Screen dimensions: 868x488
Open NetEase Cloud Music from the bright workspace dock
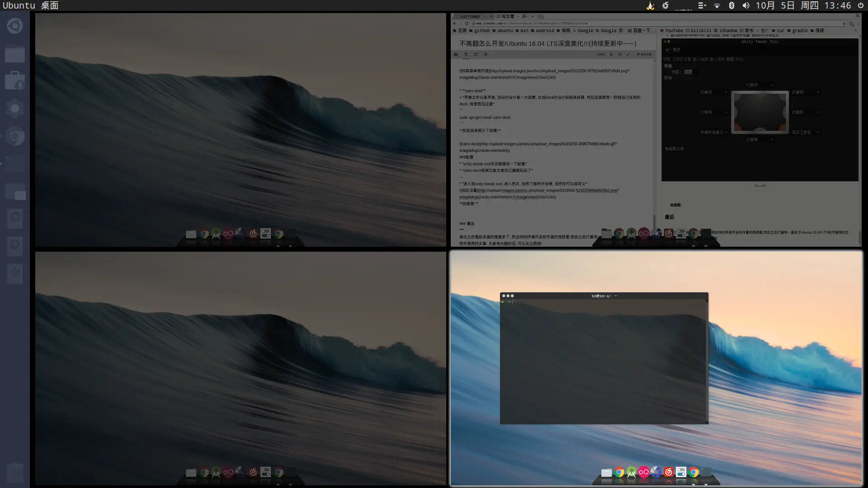[x=669, y=472]
